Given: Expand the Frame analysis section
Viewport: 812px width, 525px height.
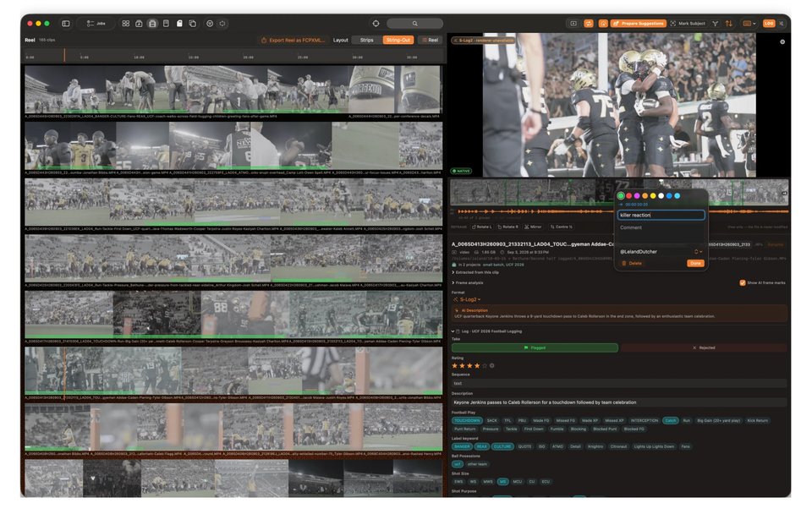Looking at the screenshot, I should coord(468,282).
